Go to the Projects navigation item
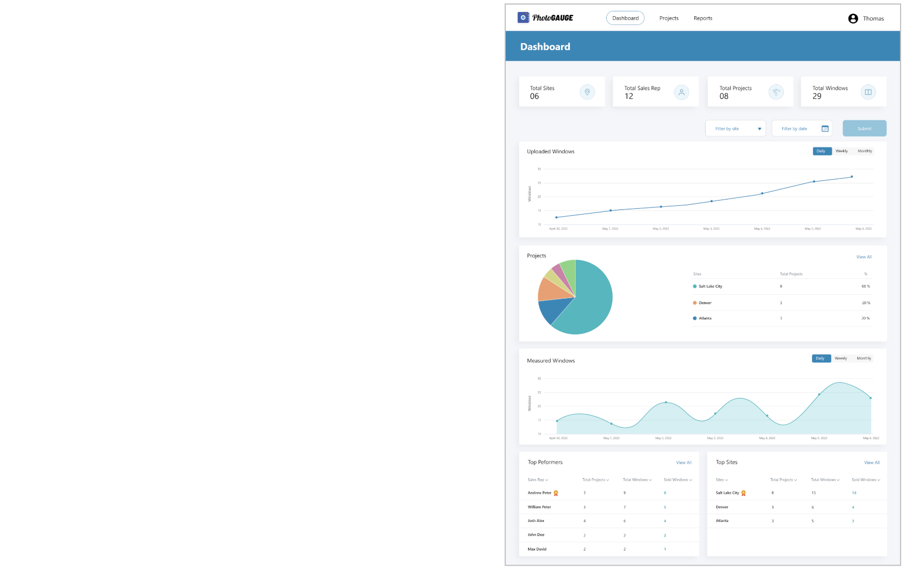 tap(669, 18)
